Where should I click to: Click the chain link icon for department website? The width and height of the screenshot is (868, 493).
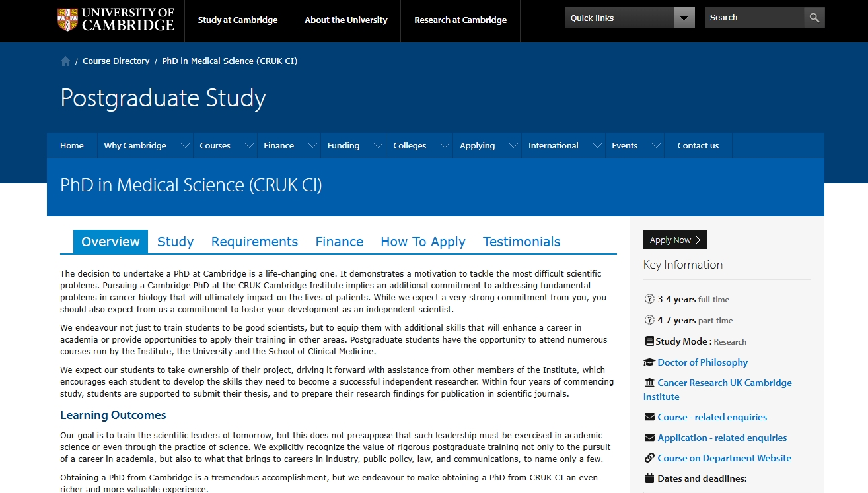click(x=649, y=458)
